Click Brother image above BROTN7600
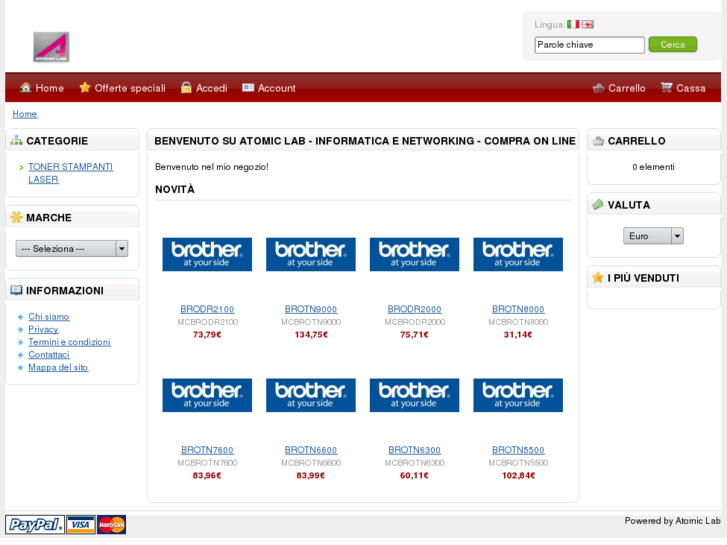The height and width of the screenshot is (545, 727). coord(207,395)
